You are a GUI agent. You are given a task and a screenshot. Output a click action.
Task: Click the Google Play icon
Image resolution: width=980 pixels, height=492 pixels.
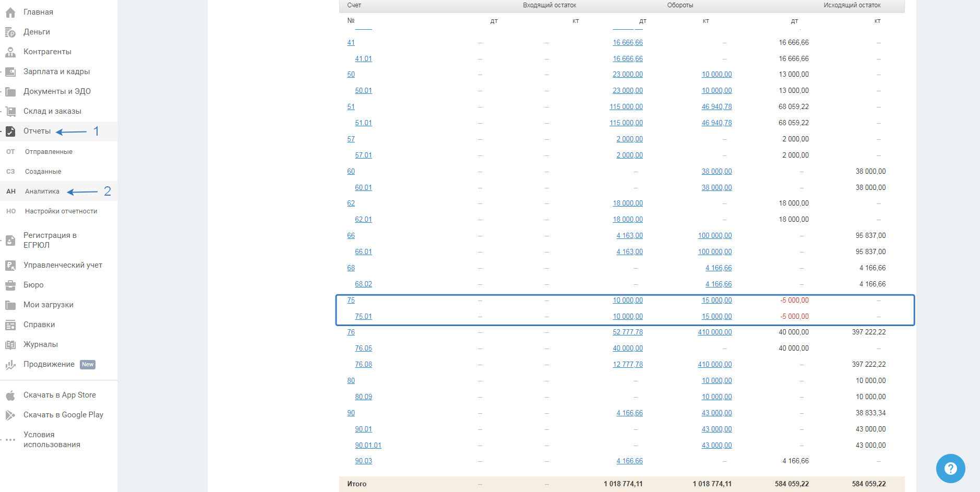[10, 415]
